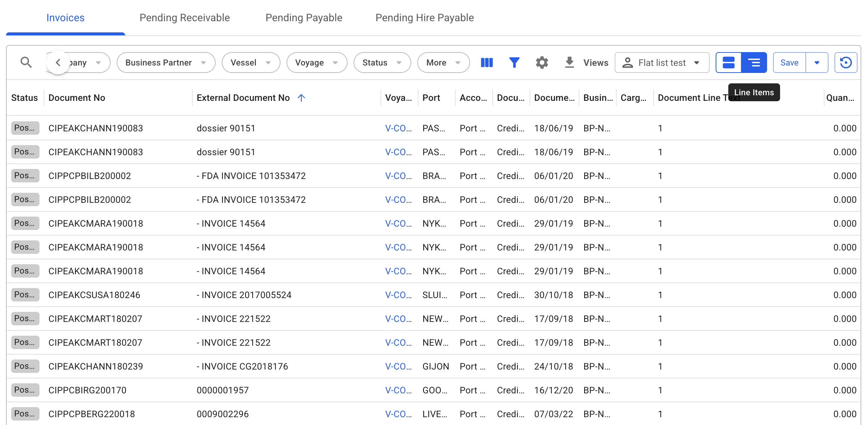Expand the More filters dropdown
This screenshot has height=425, width=868.
[443, 63]
